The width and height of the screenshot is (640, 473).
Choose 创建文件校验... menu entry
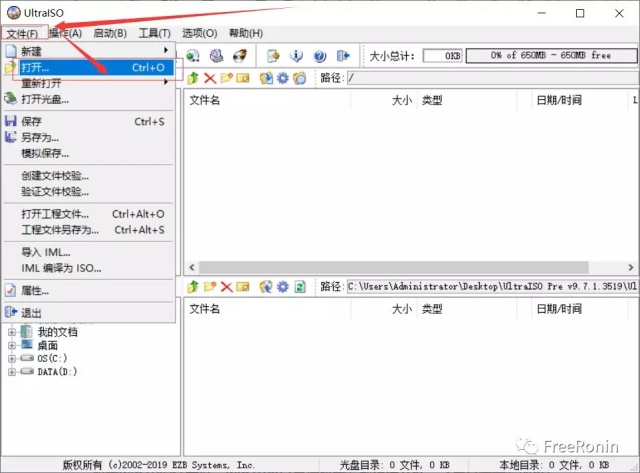pyautogui.click(x=89, y=175)
